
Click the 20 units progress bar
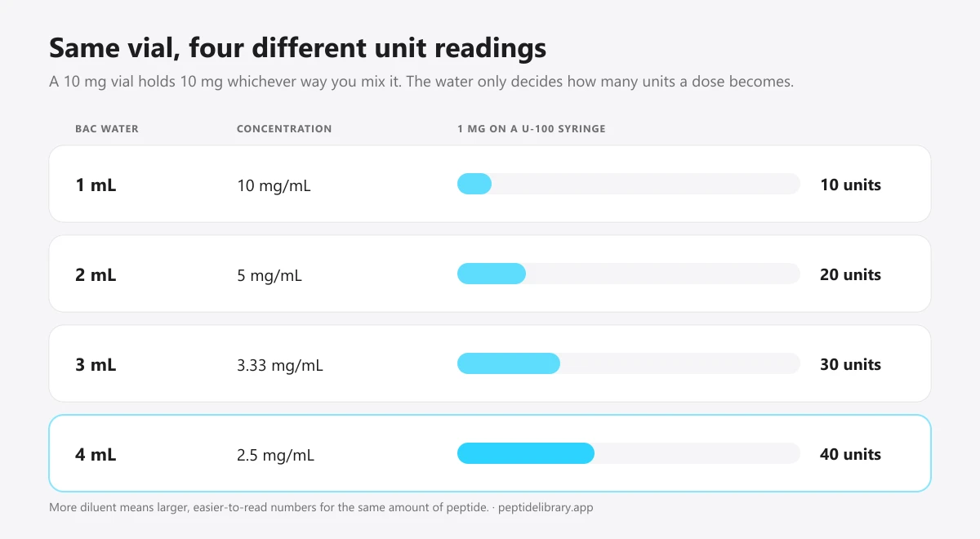(629, 274)
